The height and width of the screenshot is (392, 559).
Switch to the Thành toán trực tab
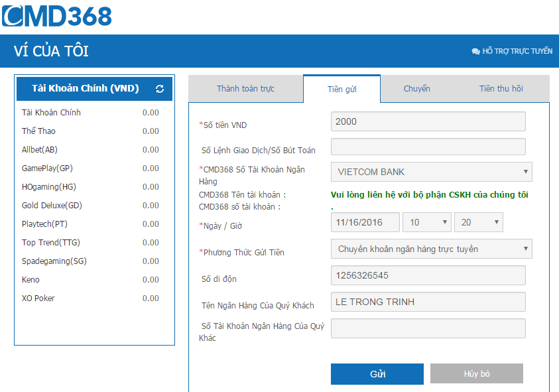(x=245, y=88)
